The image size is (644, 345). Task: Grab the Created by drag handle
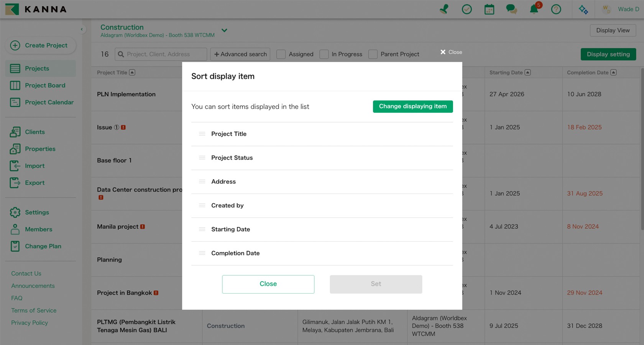tap(202, 205)
